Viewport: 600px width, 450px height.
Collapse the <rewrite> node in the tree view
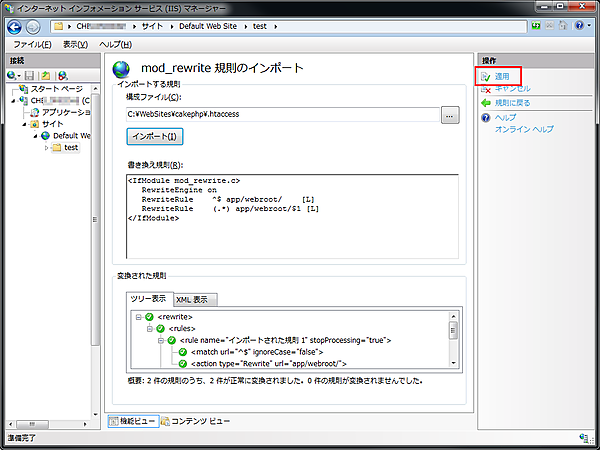click(136, 317)
